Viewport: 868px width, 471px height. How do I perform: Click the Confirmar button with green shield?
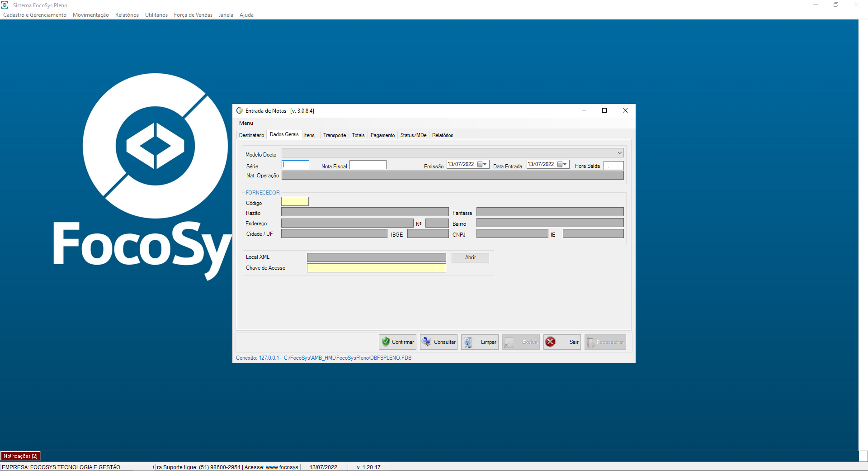tap(397, 342)
